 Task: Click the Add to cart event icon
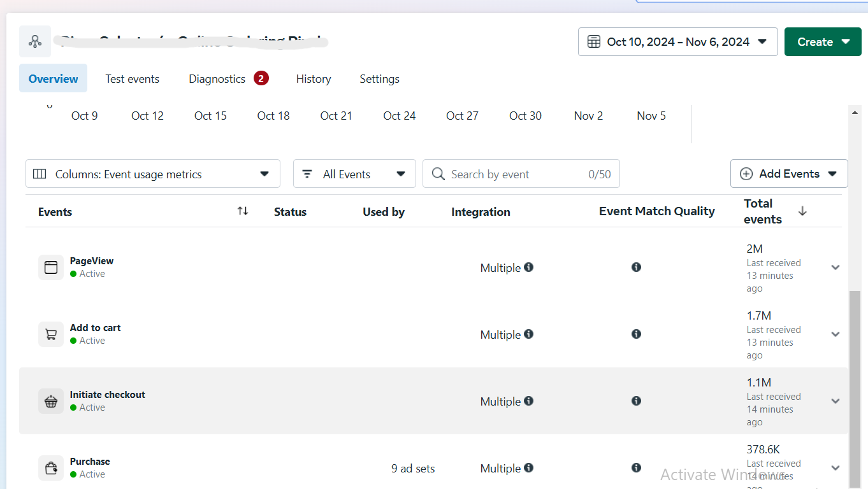[51, 334]
